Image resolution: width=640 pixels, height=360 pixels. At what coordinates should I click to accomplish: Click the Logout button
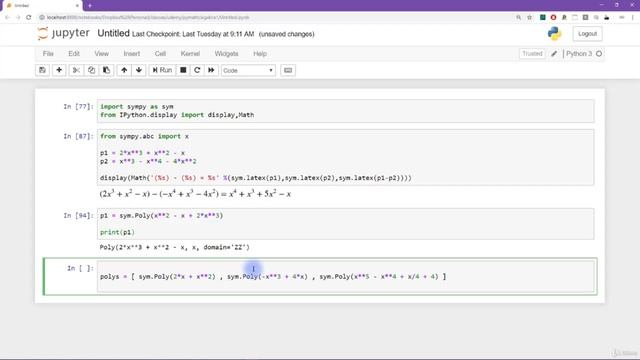point(587,34)
